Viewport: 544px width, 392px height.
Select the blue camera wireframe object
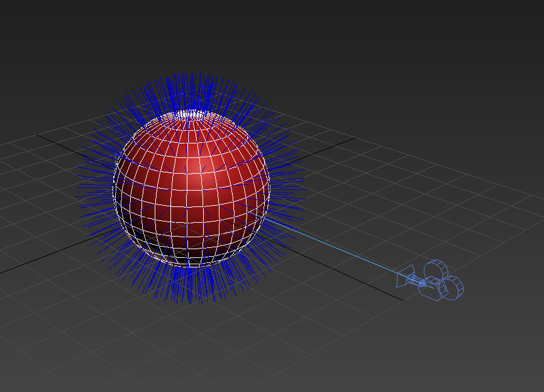(x=430, y=280)
